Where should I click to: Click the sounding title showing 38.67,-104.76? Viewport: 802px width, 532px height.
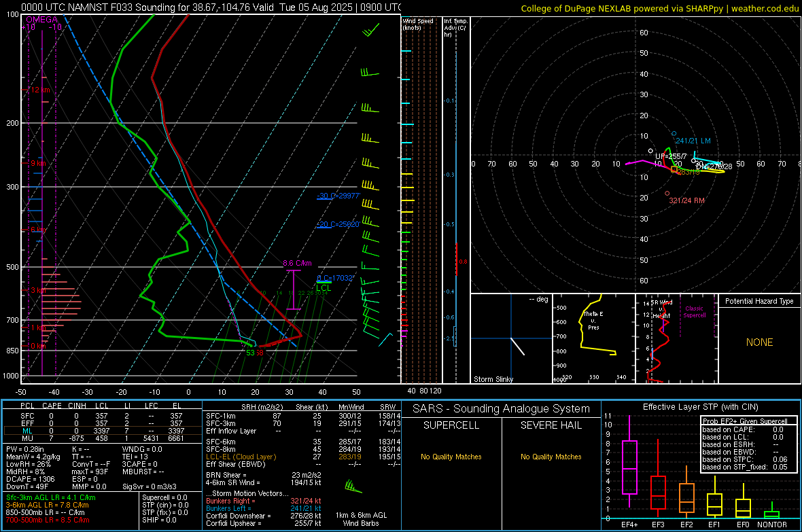click(x=212, y=7)
